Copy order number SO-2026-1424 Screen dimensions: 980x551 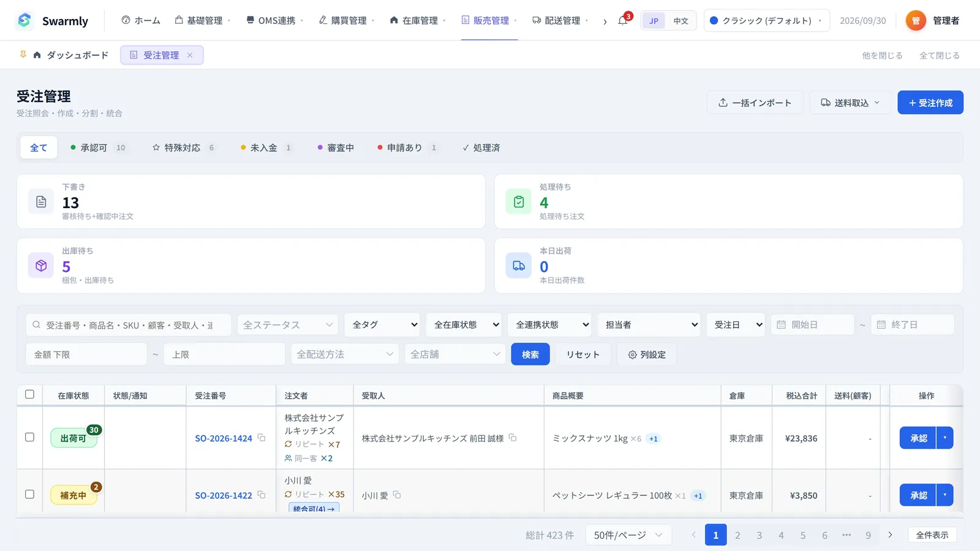tap(262, 438)
